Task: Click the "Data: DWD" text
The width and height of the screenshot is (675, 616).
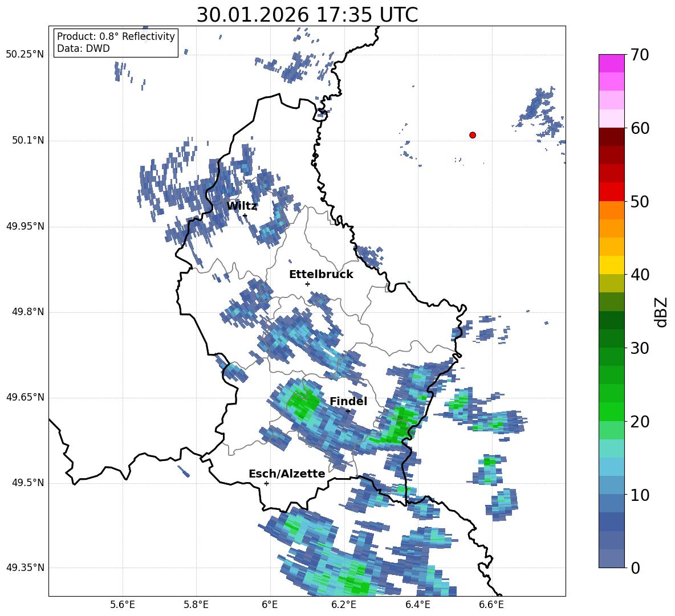Action: click(x=83, y=48)
